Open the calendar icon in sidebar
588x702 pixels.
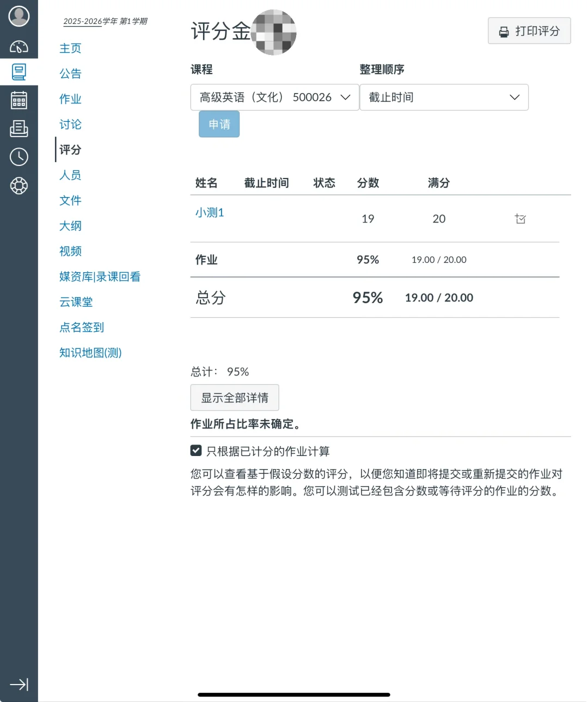(19, 100)
